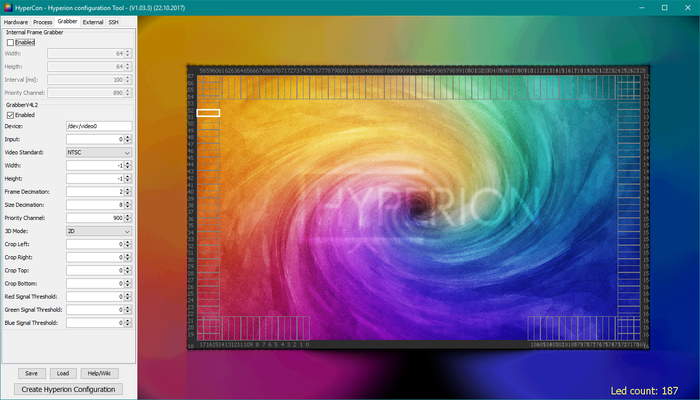Viewport: 700px width, 400px height.
Task: Select the highlighted white LED rectangle in preview
Action: tap(208, 113)
